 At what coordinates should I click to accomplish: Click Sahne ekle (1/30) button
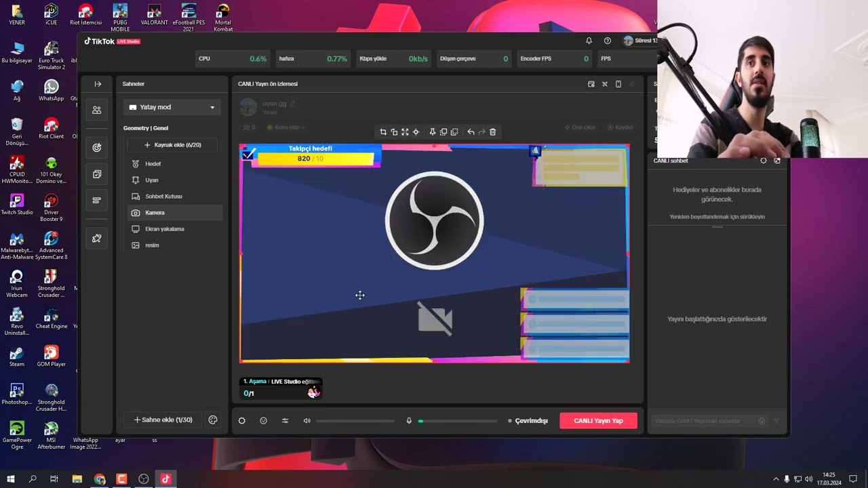[163, 420]
